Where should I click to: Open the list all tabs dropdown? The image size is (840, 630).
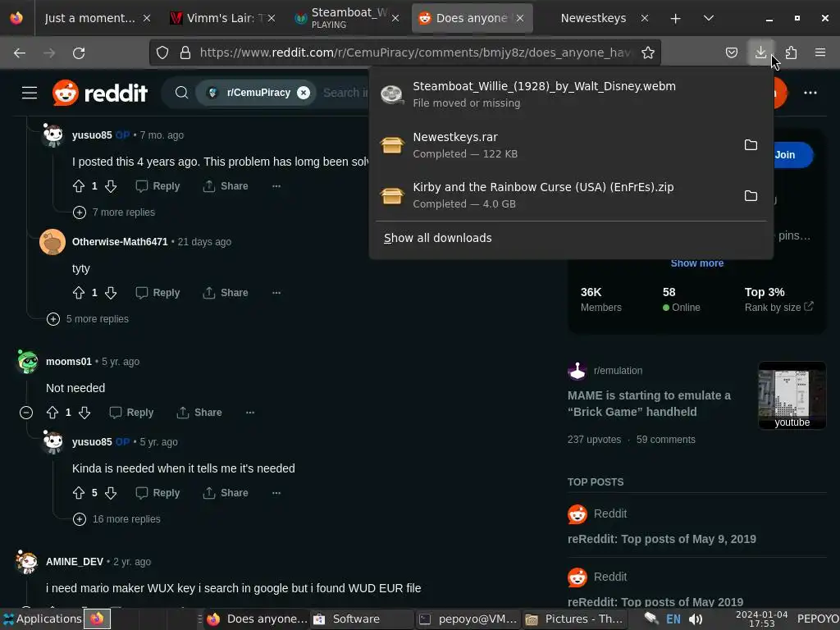[x=708, y=18]
